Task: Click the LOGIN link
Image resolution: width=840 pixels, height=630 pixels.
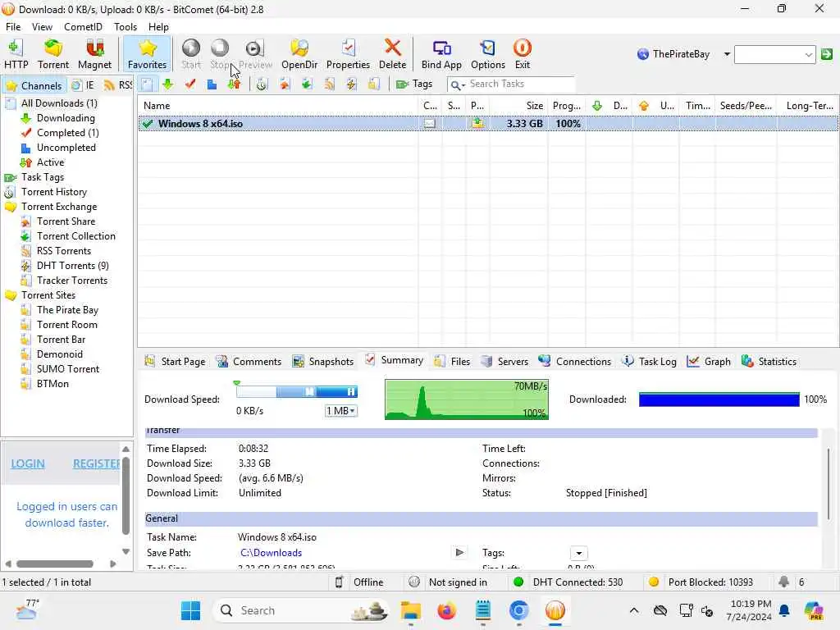Action: (28, 464)
